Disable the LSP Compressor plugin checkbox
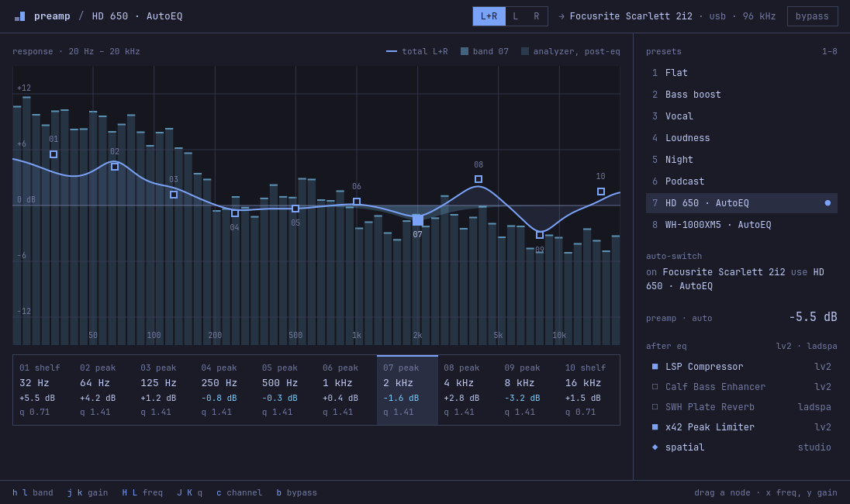The height and width of the screenshot is (504, 850). [x=655, y=367]
